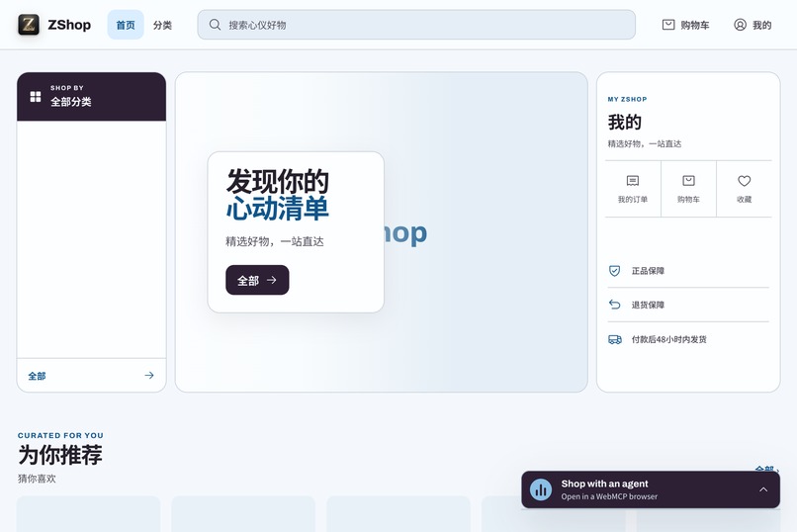Click the dark 全部 button in the banner
Viewport: 797px width, 532px height.
257,280
